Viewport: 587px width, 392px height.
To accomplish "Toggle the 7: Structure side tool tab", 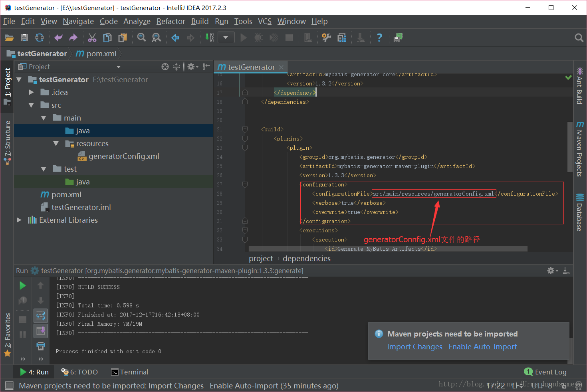I will [7, 143].
